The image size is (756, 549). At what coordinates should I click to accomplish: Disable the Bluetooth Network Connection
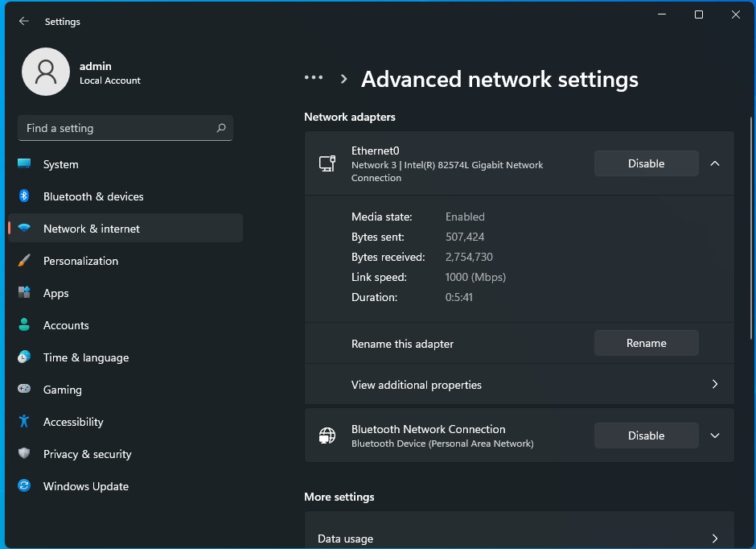[646, 435]
